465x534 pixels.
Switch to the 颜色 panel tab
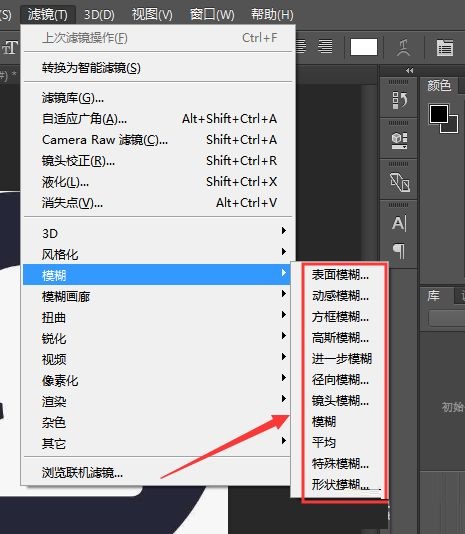point(439,85)
